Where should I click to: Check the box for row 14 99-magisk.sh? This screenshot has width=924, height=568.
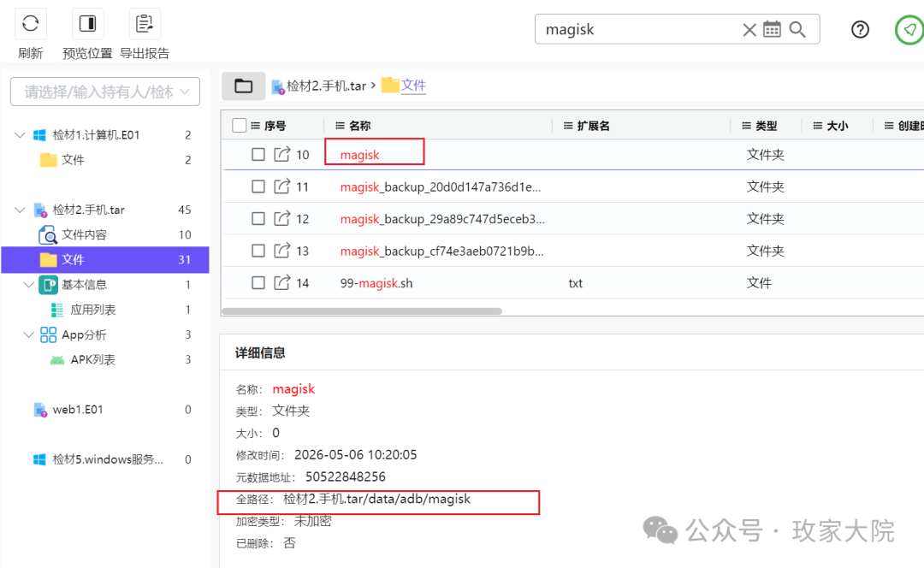258,283
